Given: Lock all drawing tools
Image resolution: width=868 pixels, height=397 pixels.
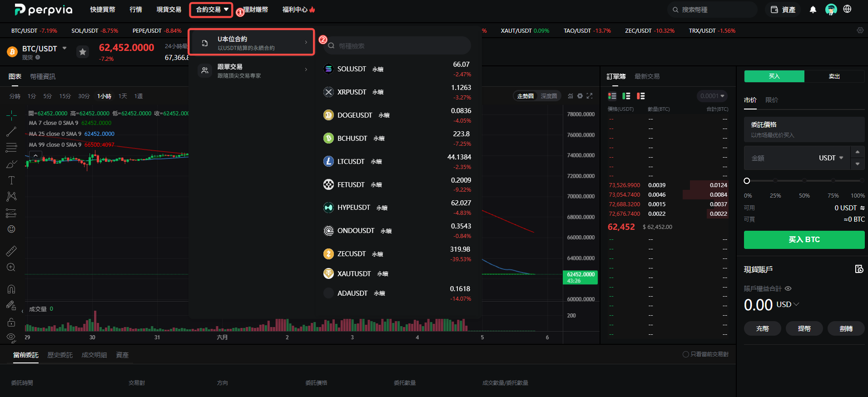Looking at the screenshot, I should 11,322.
